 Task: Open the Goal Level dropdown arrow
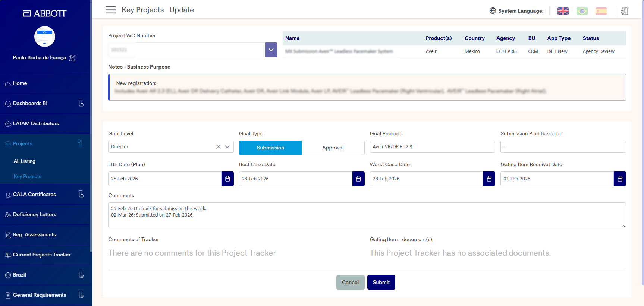coord(227,147)
